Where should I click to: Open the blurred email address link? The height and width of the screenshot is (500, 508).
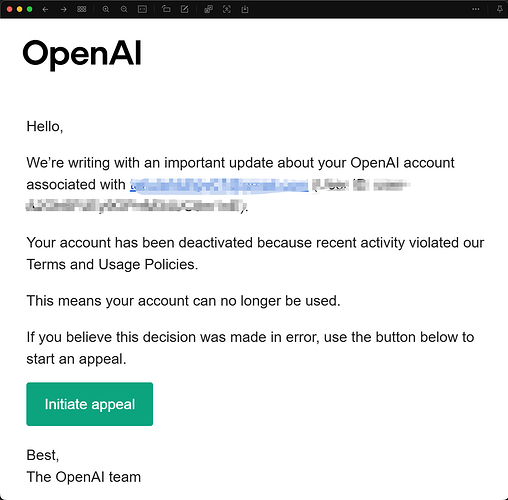pos(219,185)
